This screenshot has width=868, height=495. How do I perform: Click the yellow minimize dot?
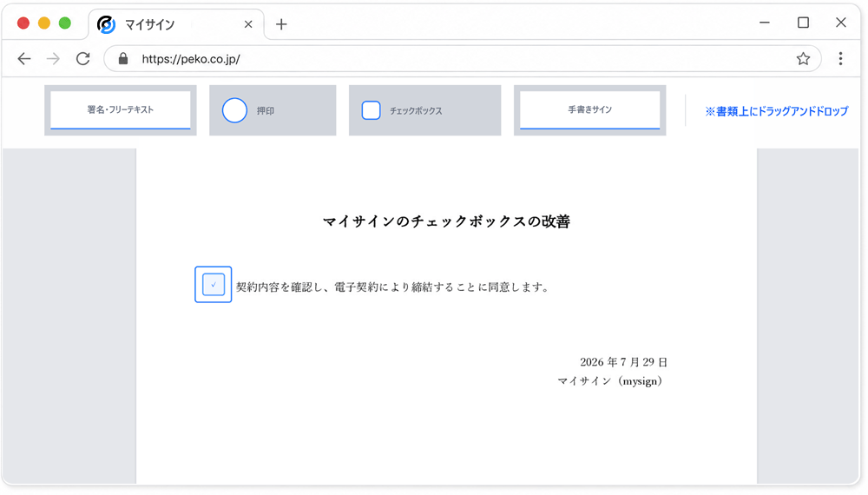(x=44, y=23)
